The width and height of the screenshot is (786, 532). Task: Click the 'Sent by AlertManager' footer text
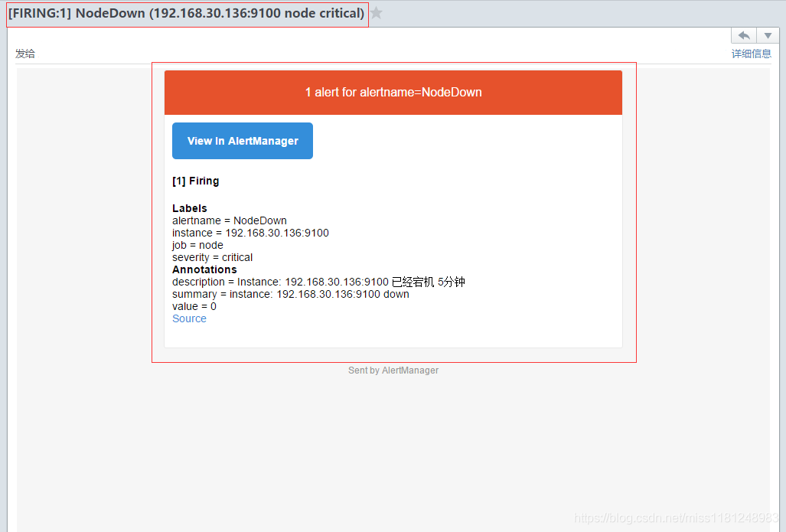pos(393,370)
